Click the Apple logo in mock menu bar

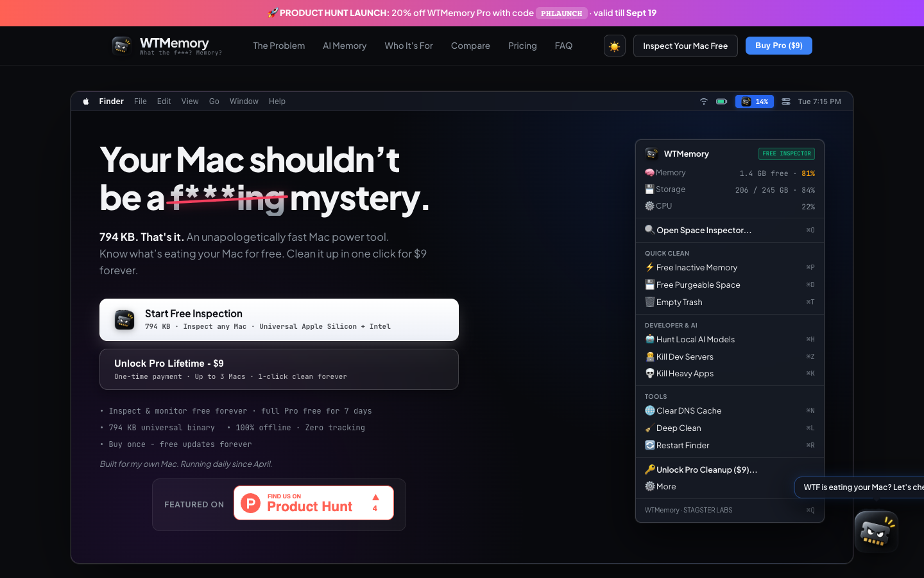pos(86,101)
